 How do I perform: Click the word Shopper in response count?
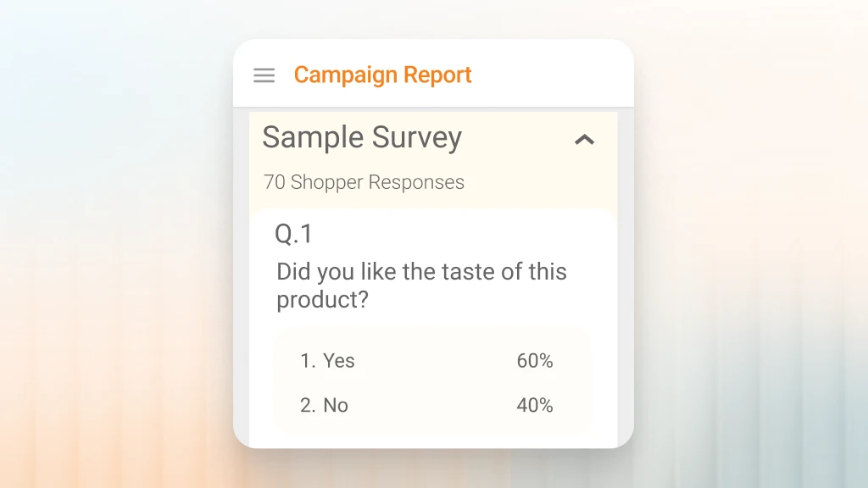pyautogui.click(x=326, y=182)
